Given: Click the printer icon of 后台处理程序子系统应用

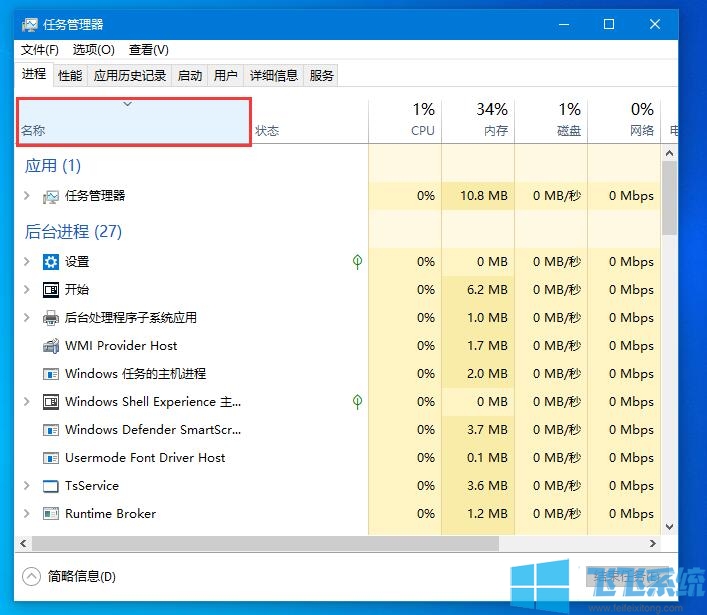Looking at the screenshot, I should [x=50, y=318].
